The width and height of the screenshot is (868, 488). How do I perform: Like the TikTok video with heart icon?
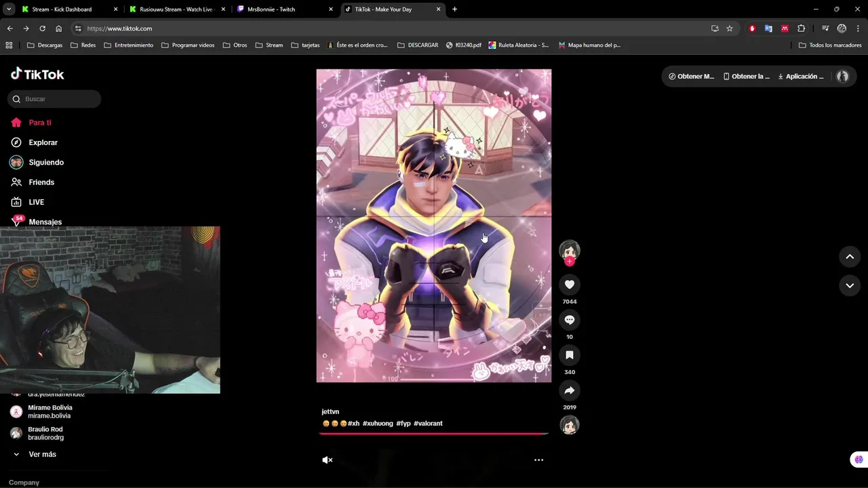coord(570,285)
